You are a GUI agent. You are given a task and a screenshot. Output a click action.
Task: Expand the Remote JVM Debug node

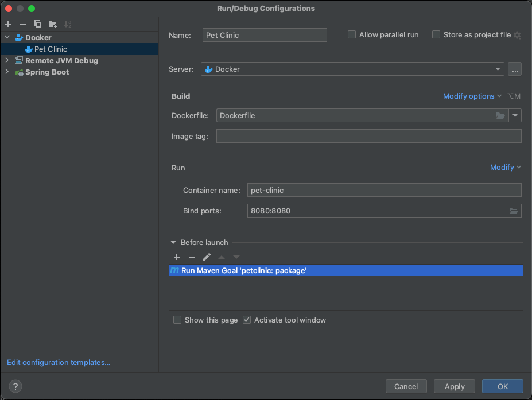[6, 60]
